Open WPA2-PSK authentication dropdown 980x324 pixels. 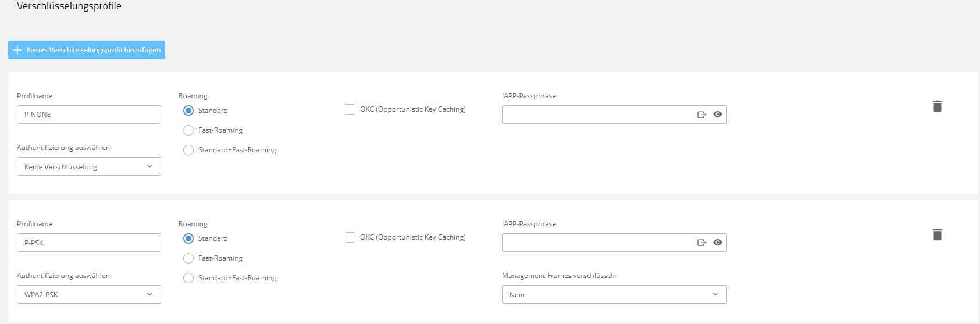[x=88, y=294]
